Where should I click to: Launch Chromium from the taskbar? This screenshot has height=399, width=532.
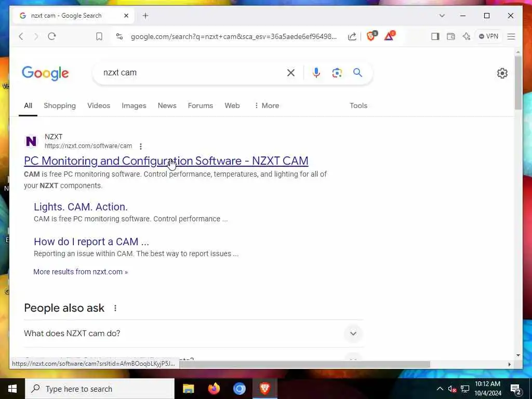point(239,389)
